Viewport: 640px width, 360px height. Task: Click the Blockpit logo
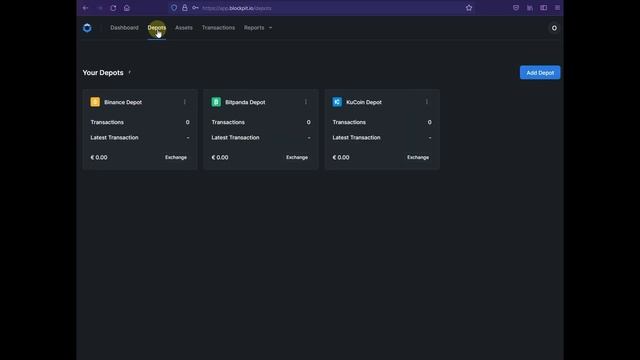[x=87, y=28]
